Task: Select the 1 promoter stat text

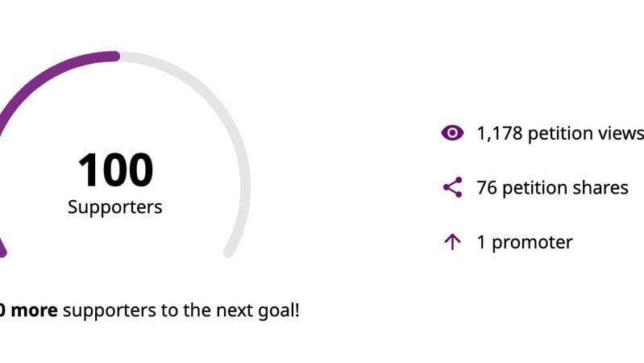Action: [x=525, y=242]
